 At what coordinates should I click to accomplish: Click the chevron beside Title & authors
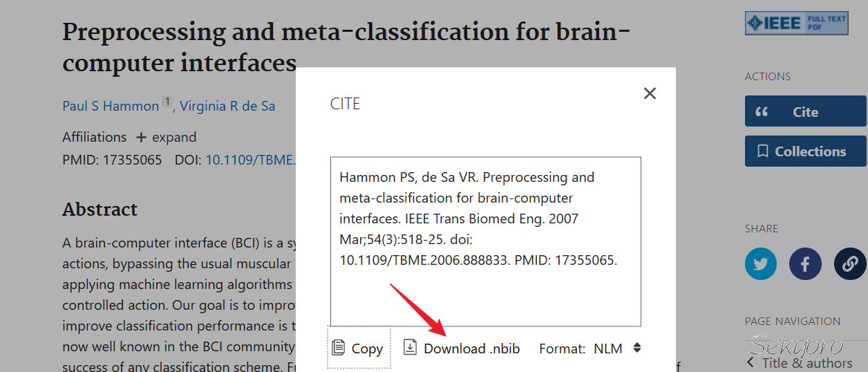pyautogui.click(x=751, y=363)
